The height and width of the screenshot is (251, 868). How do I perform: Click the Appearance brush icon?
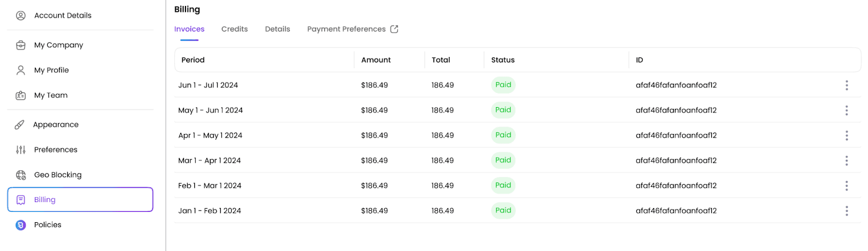(20, 125)
